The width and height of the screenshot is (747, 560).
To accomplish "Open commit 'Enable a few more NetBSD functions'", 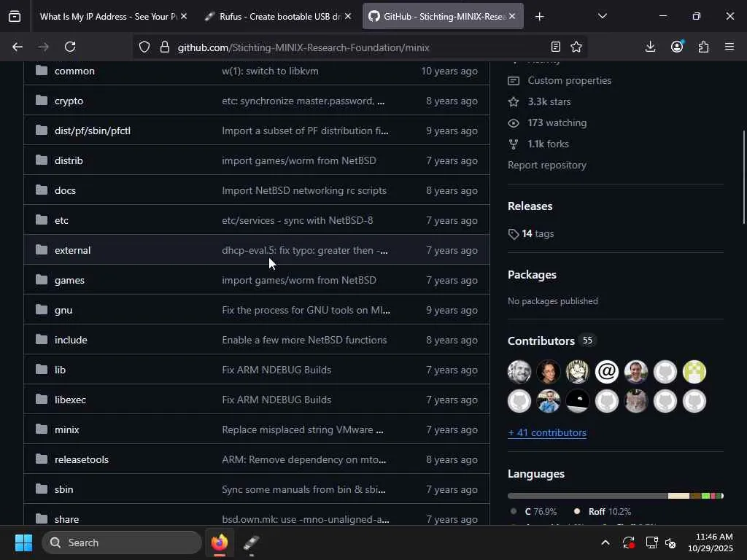I will click(304, 340).
